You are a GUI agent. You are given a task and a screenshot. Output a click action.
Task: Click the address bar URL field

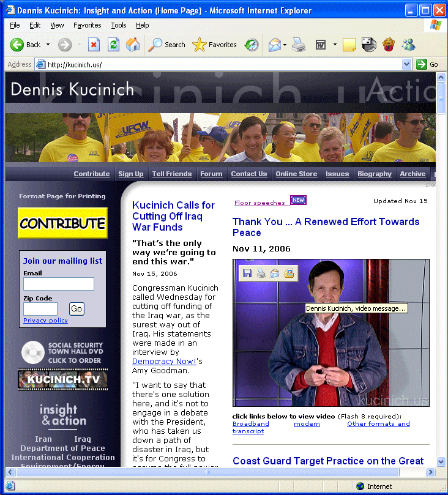pyautogui.click(x=224, y=65)
